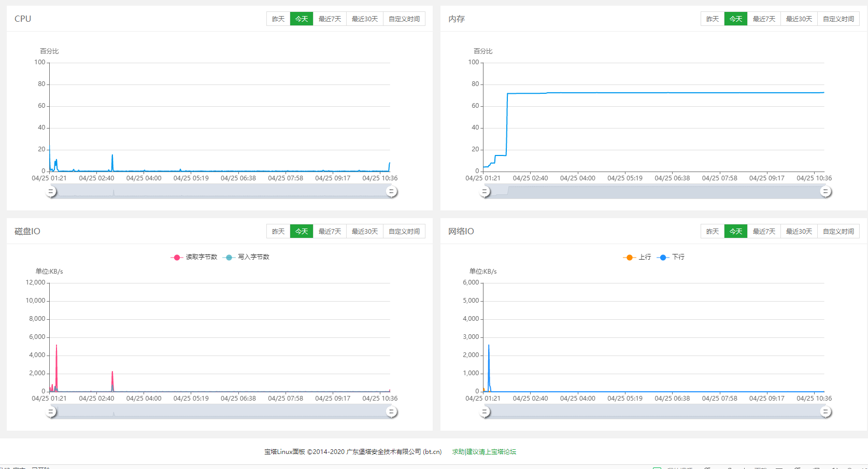Hide the 上行 series in network chart
This screenshot has width=868, height=469.
tap(637, 257)
